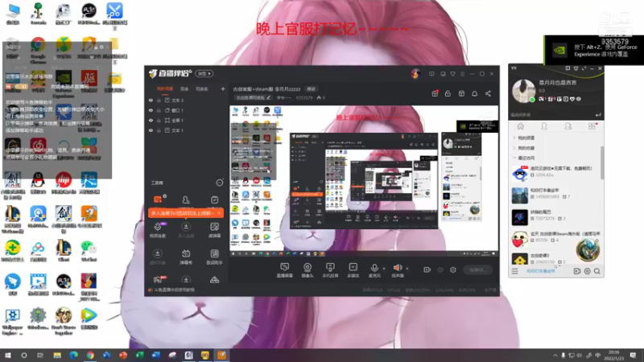Open the video link tool in toolbox
The image size is (644, 362).
[158, 229]
